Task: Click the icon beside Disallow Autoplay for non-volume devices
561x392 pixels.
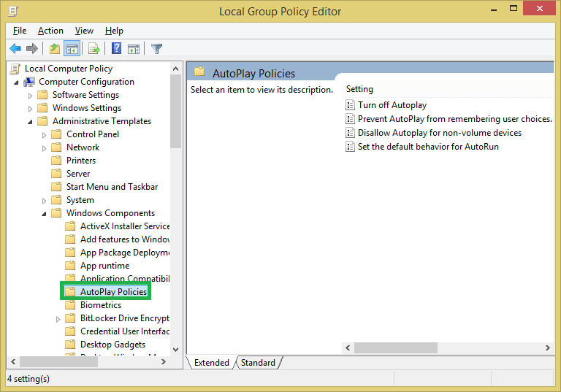Action: point(351,133)
